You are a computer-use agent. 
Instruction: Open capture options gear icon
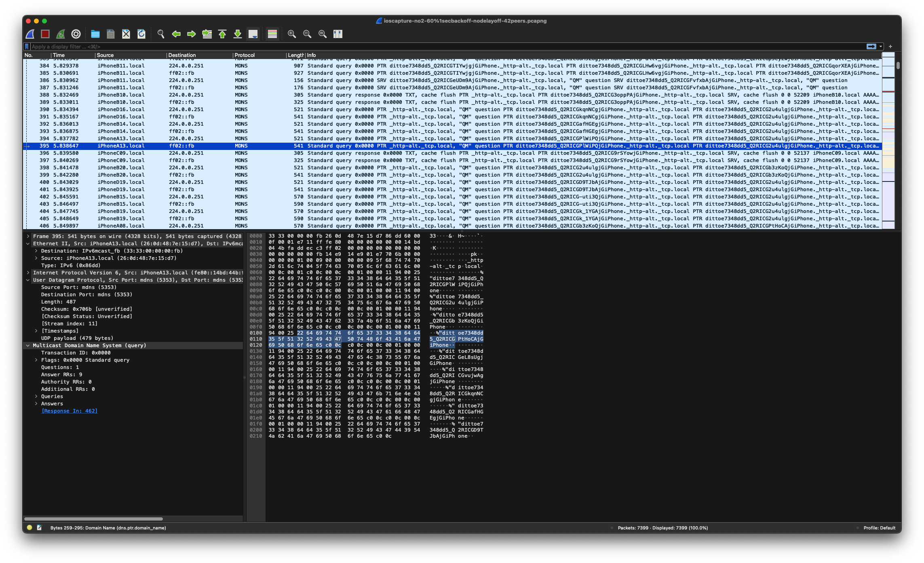coord(76,34)
